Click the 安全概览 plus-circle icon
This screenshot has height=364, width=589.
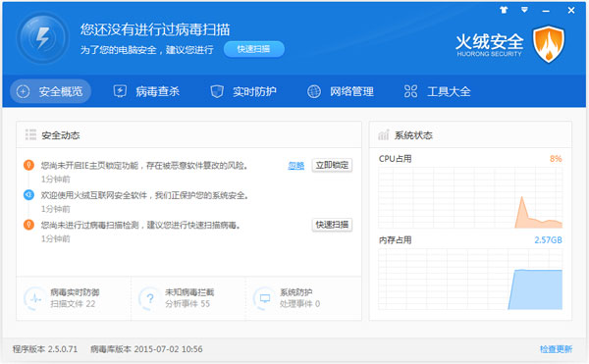[x=23, y=91]
